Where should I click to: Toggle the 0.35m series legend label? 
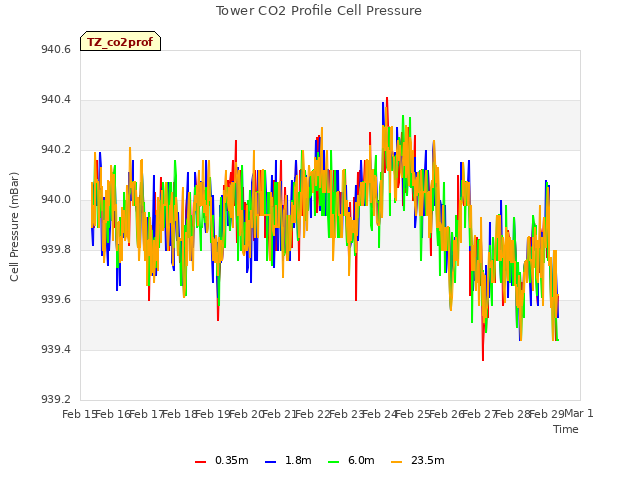(231, 460)
